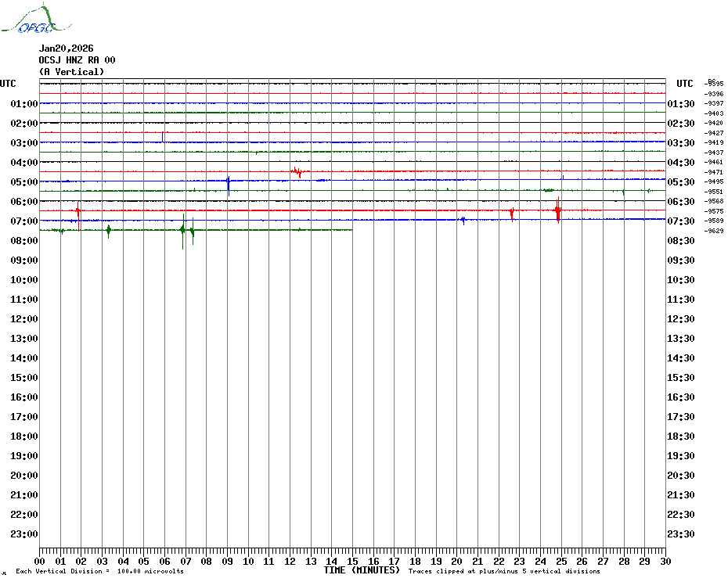The image size is (728, 582).
Task: Click minute 00 on the bottom time axis
Action: tap(40, 561)
